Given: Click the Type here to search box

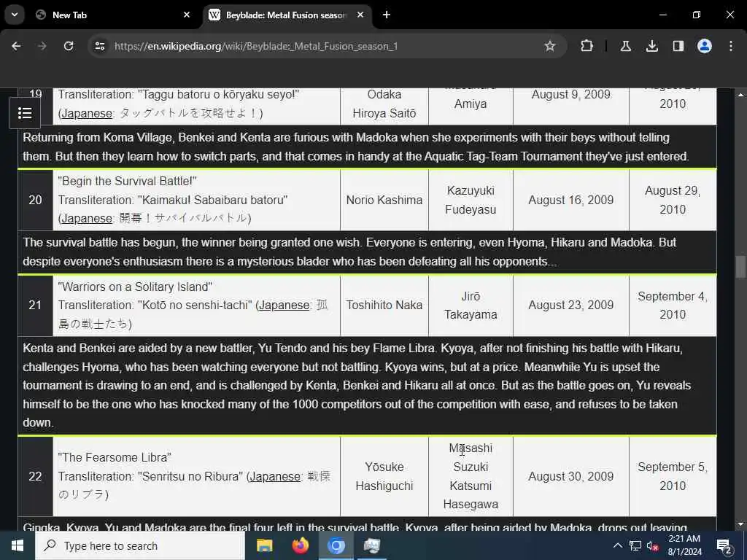Looking at the screenshot, I should click(140, 545).
